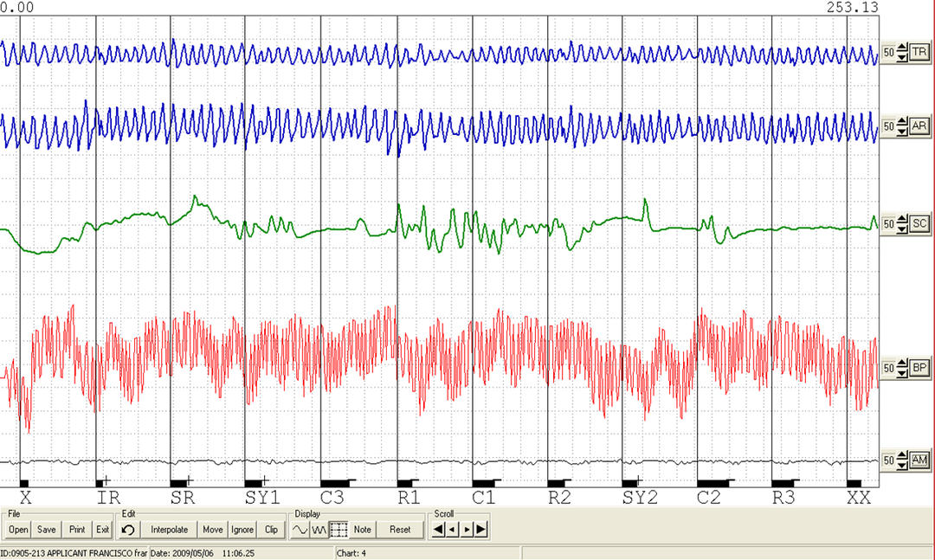
Task: Toggle the BP channel
Action: tap(920, 369)
